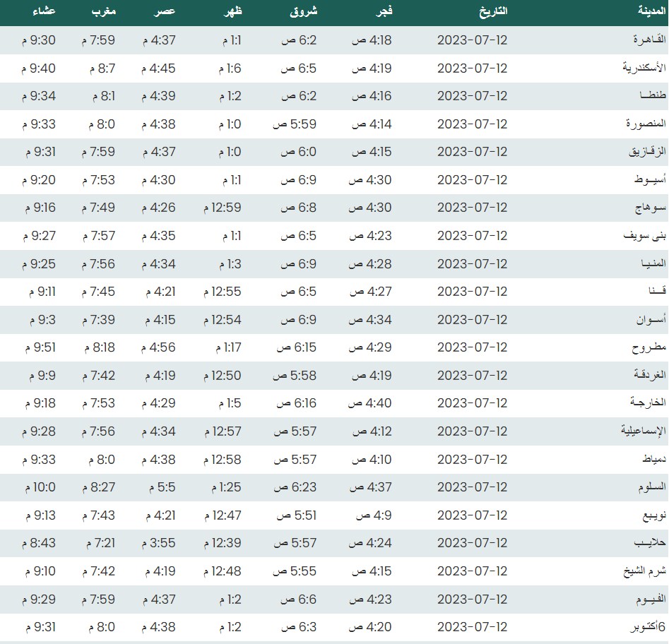Select the date cell in طنطا row

(x=472, y=96)
